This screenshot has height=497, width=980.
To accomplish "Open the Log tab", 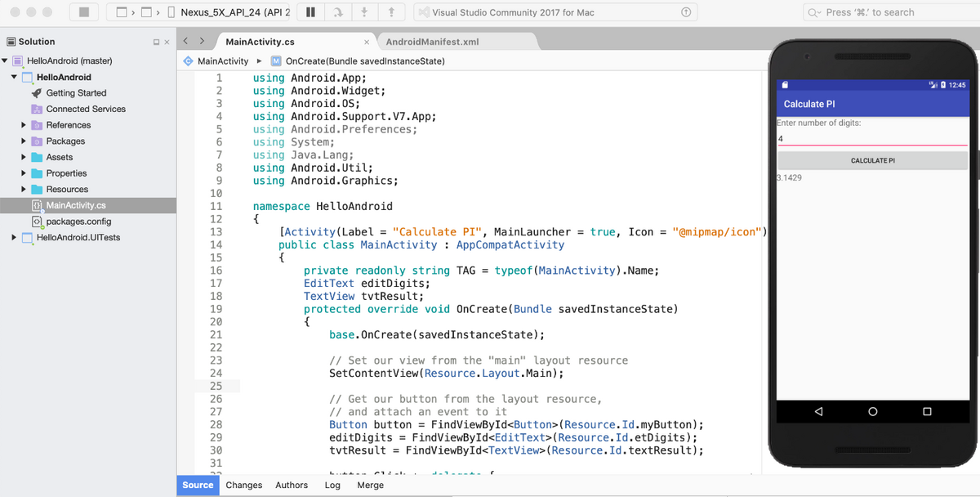I will coord(332,486).
